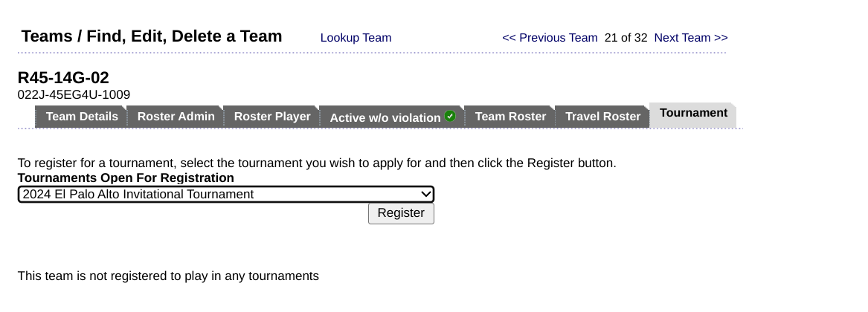View the Active w/o violation tab
The image size is (868, 312).
click(385, 117)
